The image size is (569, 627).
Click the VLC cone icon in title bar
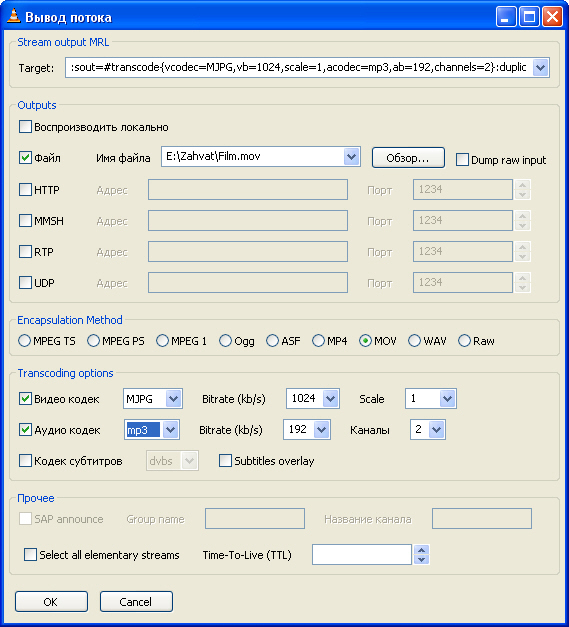pyautogui.click(x=14, y=16)
